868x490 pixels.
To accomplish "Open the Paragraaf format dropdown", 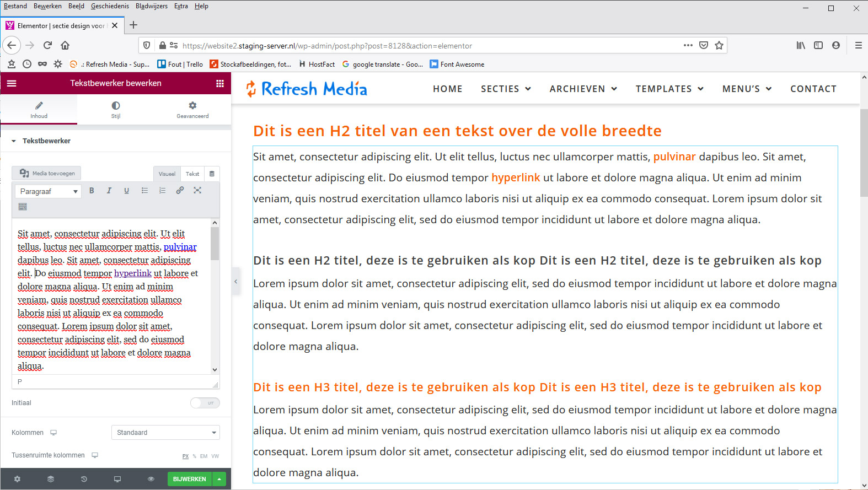I will (x=48, y=191).
